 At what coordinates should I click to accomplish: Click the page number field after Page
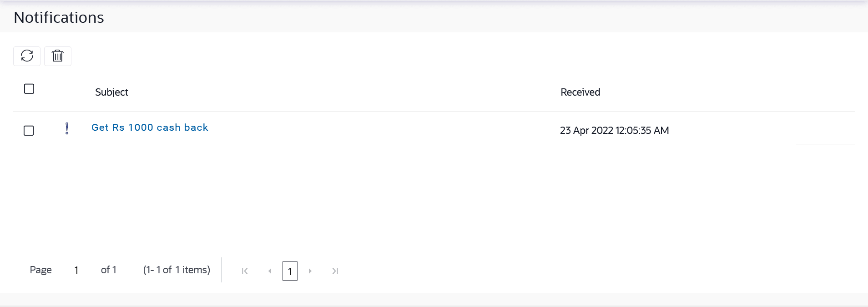click(76, 270)
